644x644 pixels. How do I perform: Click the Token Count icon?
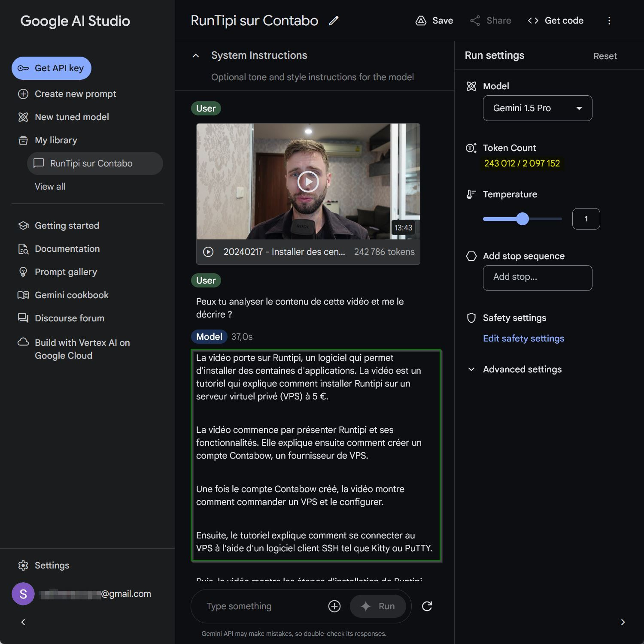coord(471,148)
